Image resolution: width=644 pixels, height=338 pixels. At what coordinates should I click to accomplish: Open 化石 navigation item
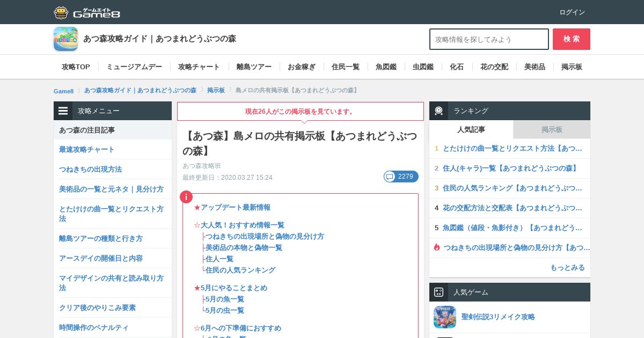coord(457,67)
